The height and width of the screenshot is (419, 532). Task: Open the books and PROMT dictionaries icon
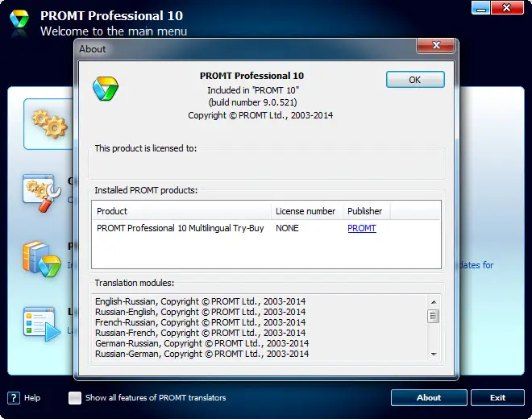pyautogui.click(x=42, y=259)
